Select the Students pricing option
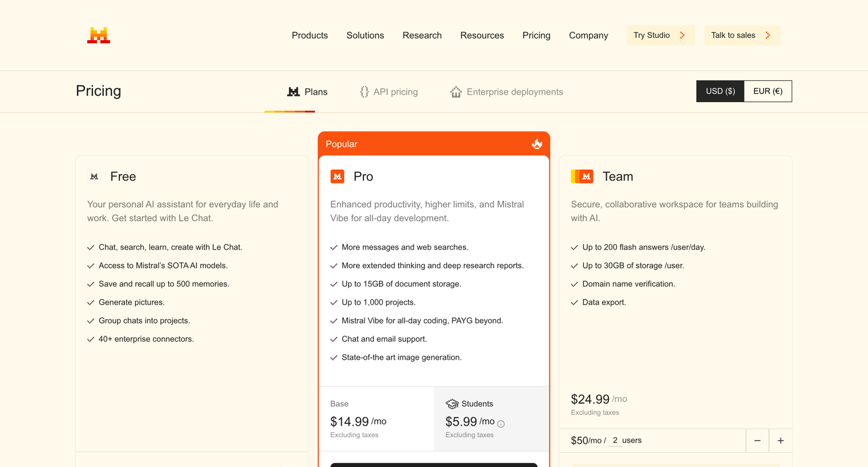This screenshot has height=467, width=868. click(491, 419)
